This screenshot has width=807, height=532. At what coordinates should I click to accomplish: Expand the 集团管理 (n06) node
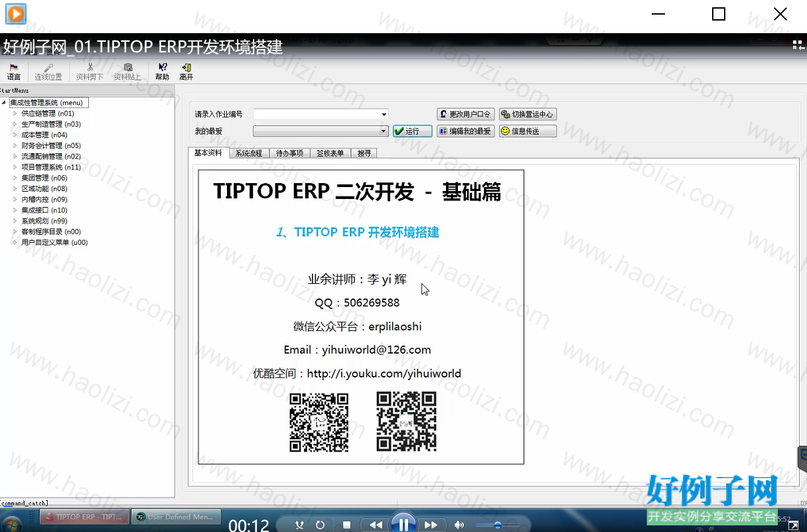tap(15, 178)
